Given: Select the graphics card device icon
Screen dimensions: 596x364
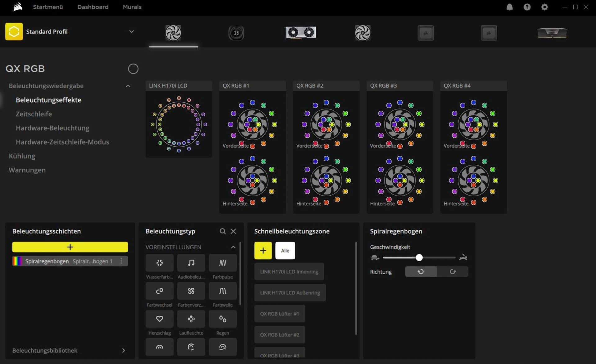Looking at the screenshot, I should click(301, 32).
